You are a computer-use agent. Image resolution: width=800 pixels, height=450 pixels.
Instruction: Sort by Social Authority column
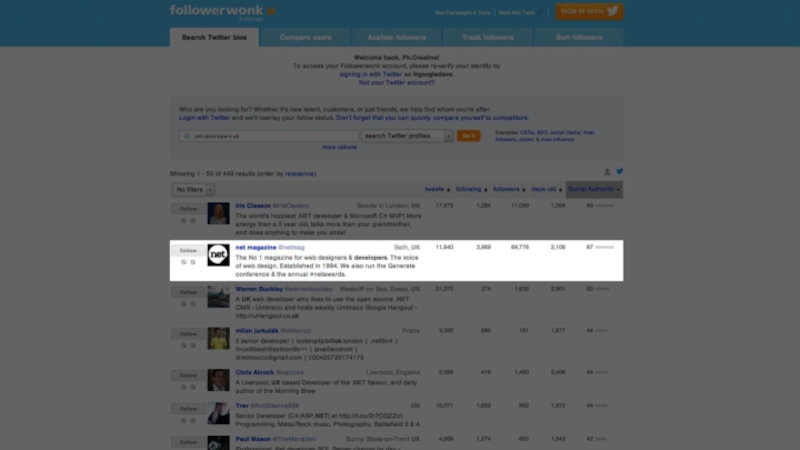click(x=594, y=189)
